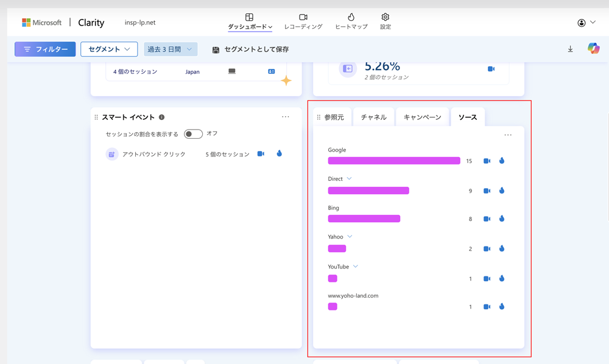Click the 5.26% percentage value
This screenshot has width=609, height=364.
(382, 67)
